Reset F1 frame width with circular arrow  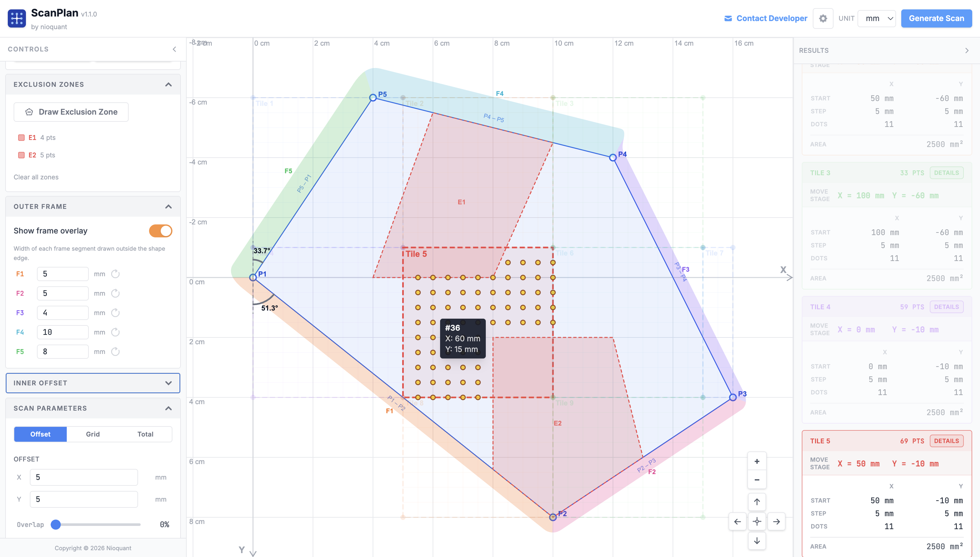pos(115,274)
